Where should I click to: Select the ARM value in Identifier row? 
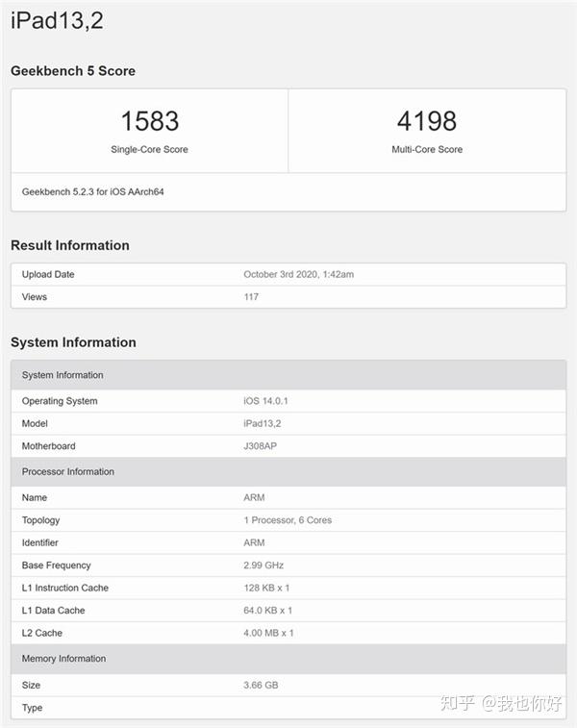pos(254,542)
